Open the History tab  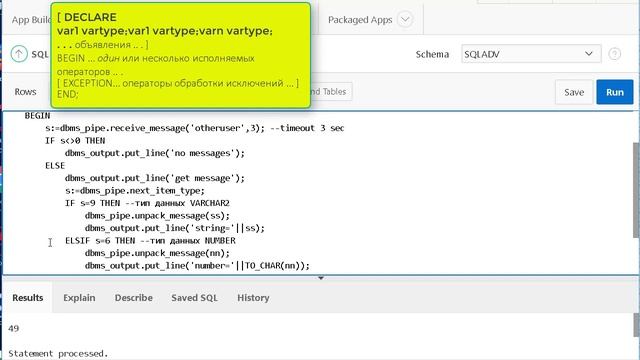point(253,298)
